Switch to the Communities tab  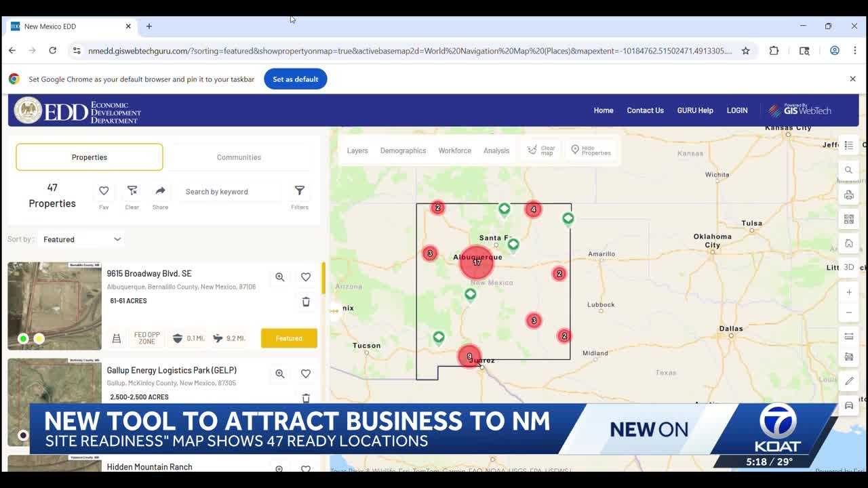point(239,157)
